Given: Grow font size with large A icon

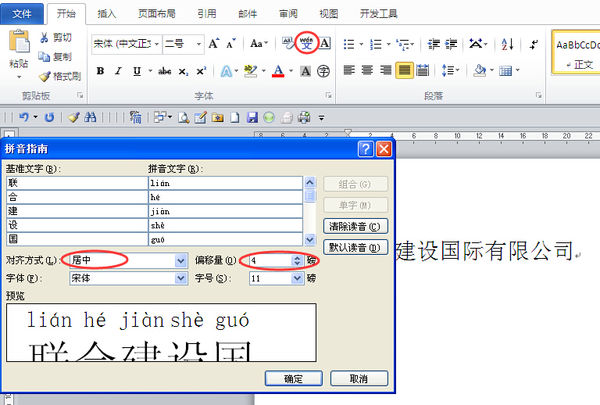Looking at the screenshot, I should pyautogui.click(x=214, y=43).
